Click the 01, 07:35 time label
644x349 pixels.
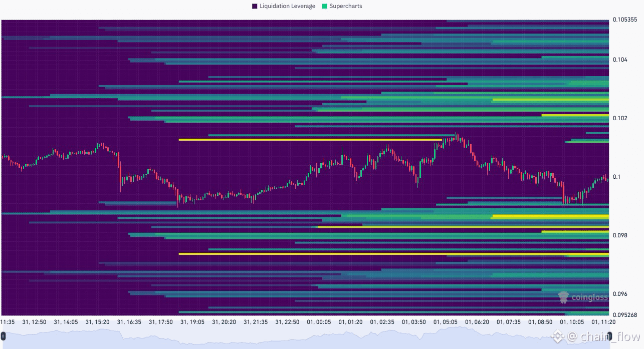pyautogui.click(x=509, y=322)
